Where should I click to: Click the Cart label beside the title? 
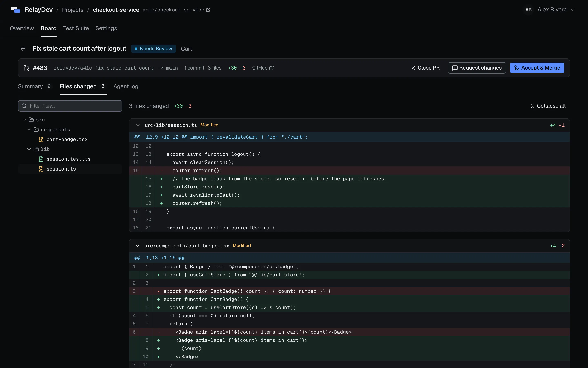[x=186, y=49]
